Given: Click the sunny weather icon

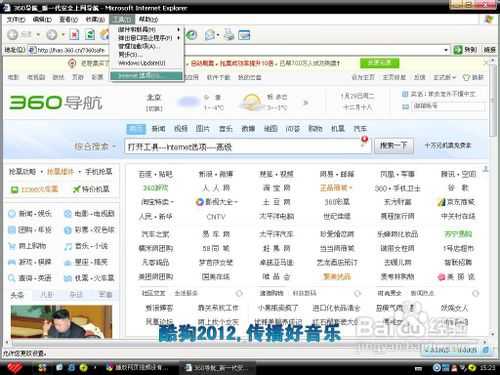Looking at the screenshot, I should tap(252, 102).
